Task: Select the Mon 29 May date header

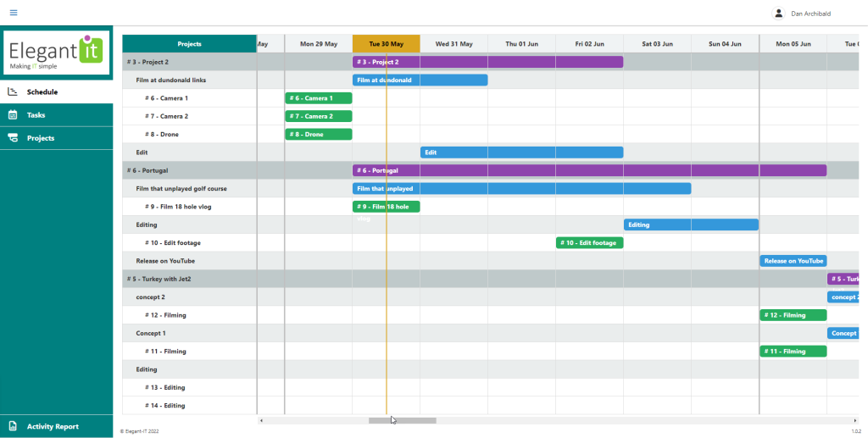Action: pyautogui.click(x=319, y=44)
